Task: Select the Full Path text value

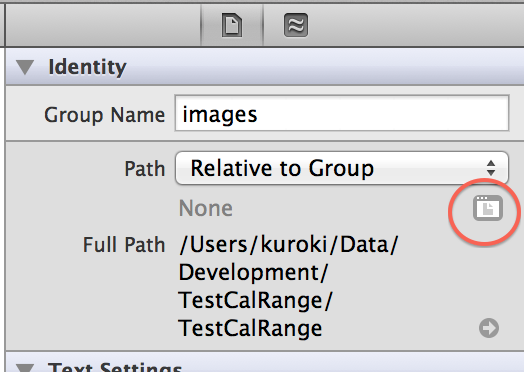Action: 289,286
